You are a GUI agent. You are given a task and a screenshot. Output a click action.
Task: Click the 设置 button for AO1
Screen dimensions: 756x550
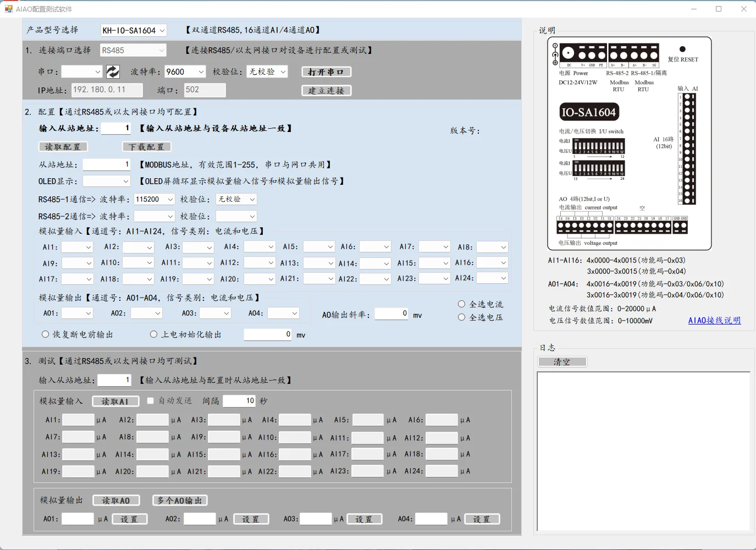tap(129, 519)
